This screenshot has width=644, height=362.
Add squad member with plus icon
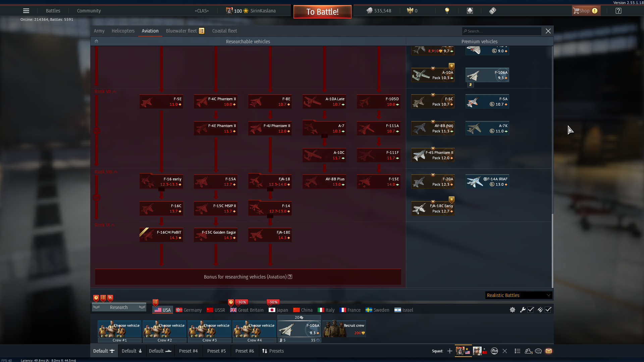coord(450,351)
